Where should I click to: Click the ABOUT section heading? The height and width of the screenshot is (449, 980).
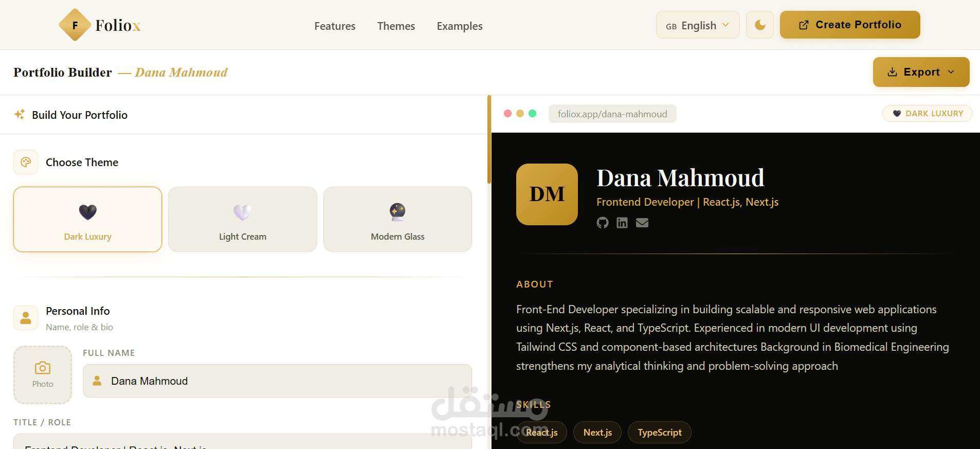[535, 284]
